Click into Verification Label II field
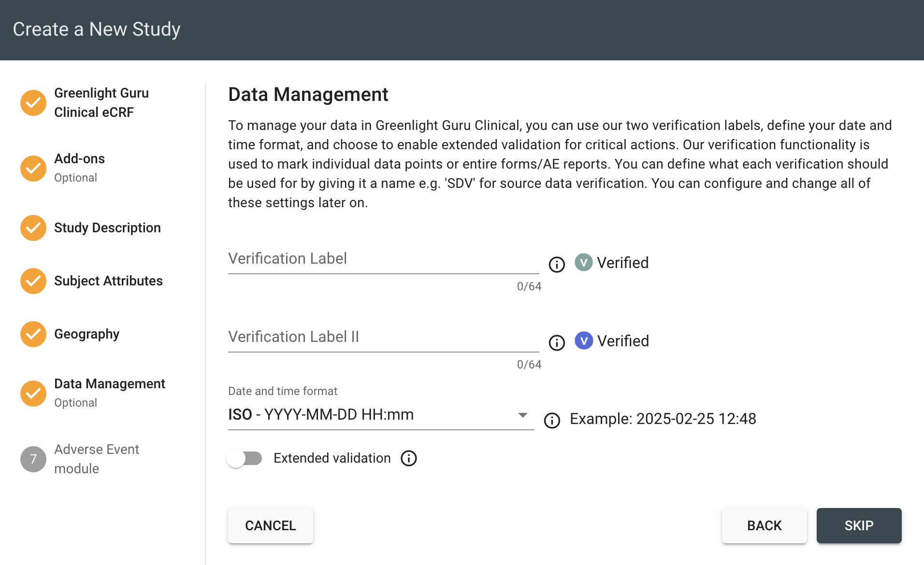Screen dimensions: 924x565 383,338
